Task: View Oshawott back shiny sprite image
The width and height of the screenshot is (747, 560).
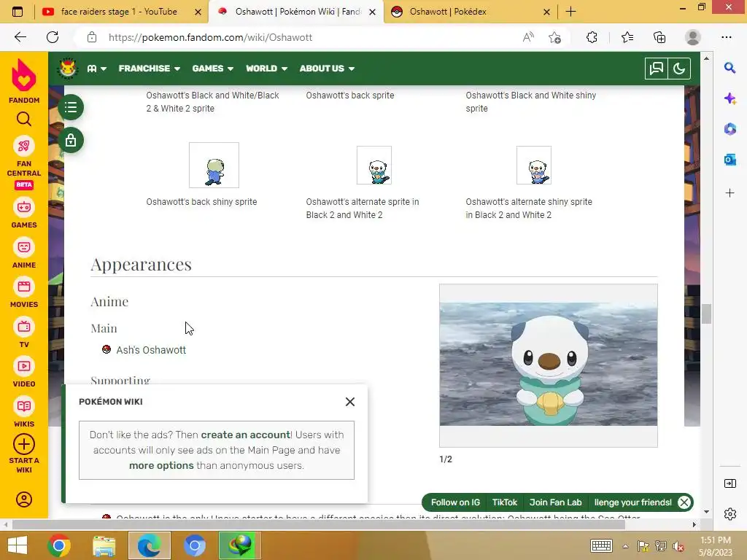Action: click(214, 166)
